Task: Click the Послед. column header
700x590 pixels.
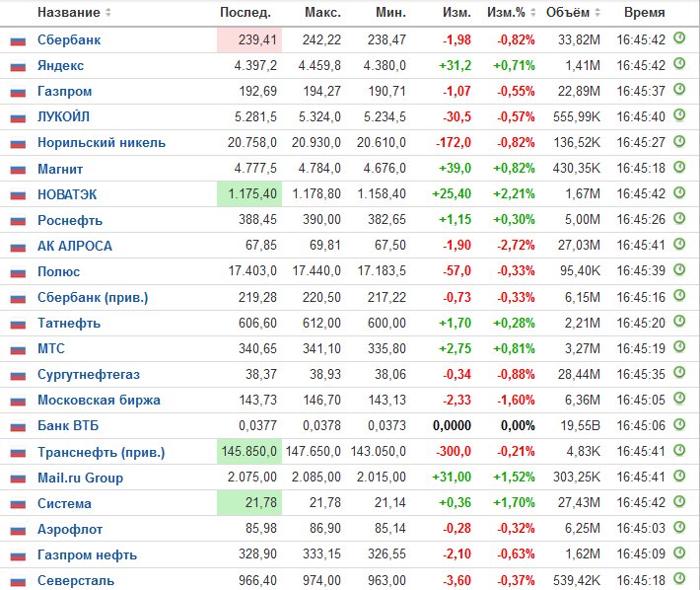Action: tap(245, 13)
